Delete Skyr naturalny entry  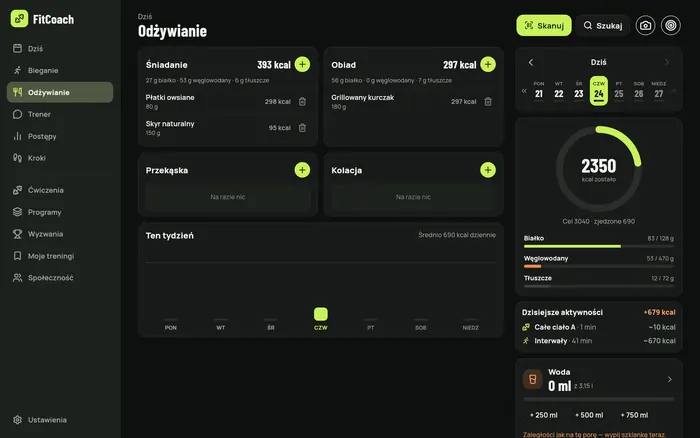[x=302, y=128]
